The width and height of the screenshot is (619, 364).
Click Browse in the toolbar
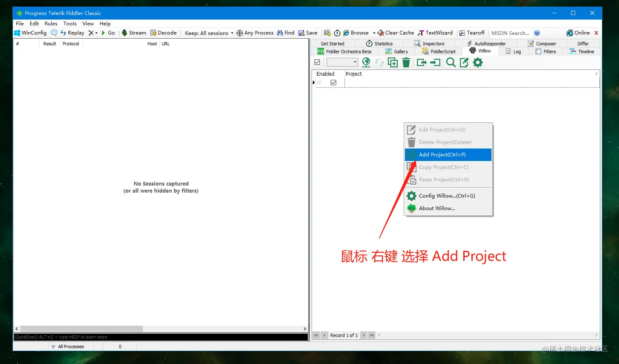click(356, 33)
